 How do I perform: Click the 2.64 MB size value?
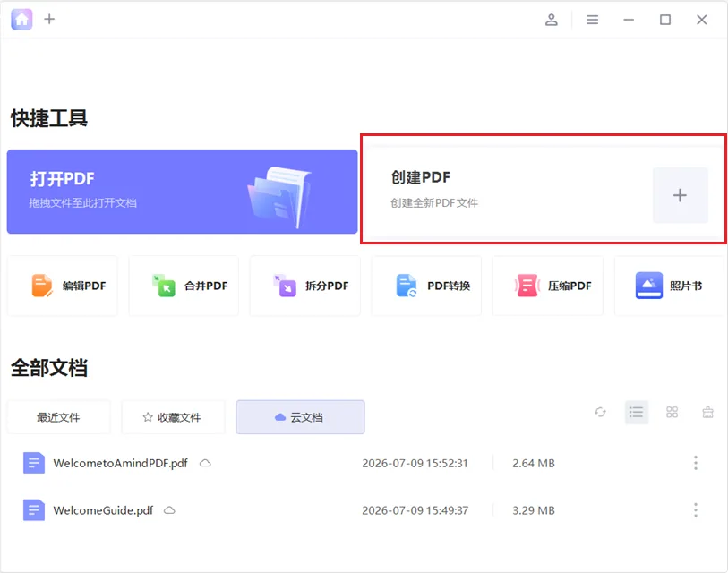pos(534,464)
